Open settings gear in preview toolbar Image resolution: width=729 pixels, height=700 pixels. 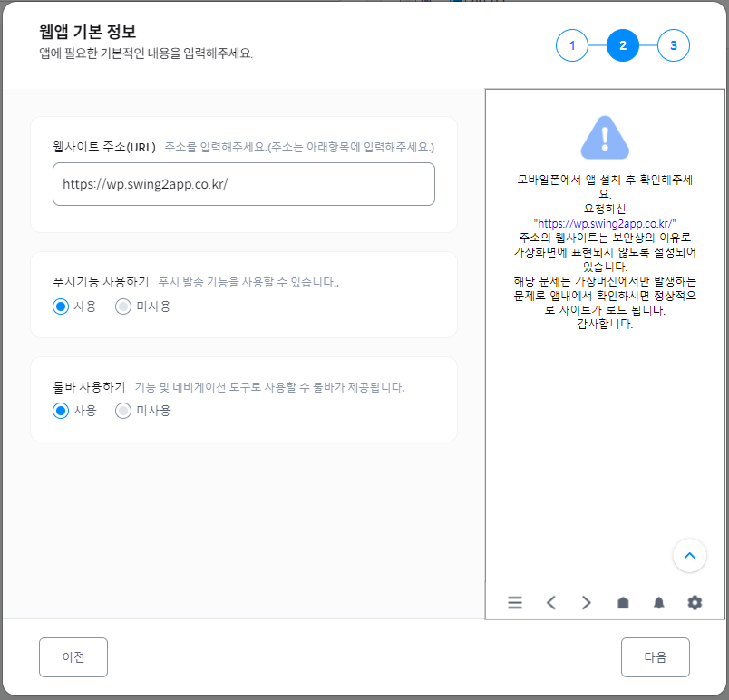(695, 603)
